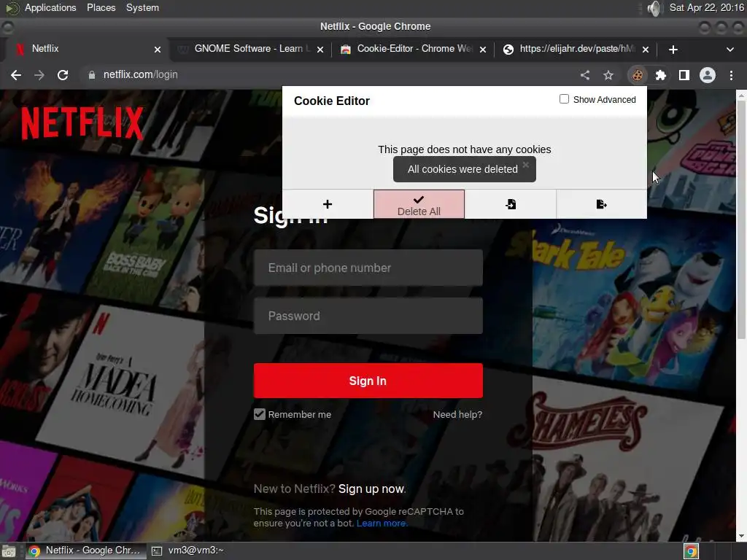Uncheck the Remember me checkbox
Viewport: 747px width, 560px height.
[x=259, y=414]
